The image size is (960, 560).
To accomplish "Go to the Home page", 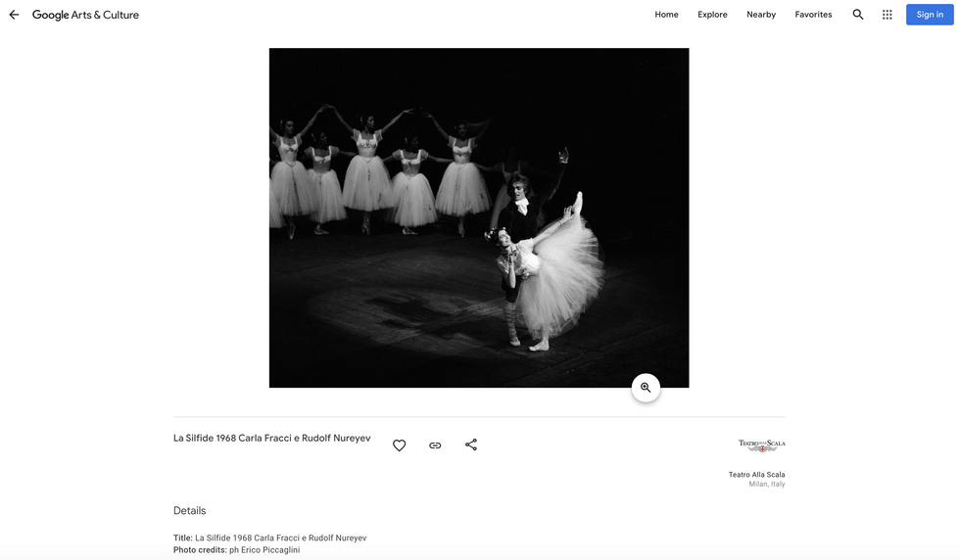I will click(666, 15).
